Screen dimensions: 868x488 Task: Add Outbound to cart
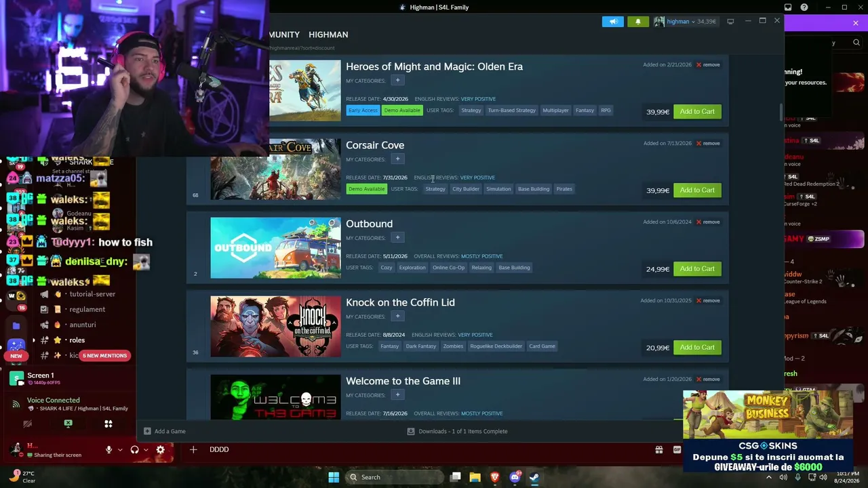[697, 269]
